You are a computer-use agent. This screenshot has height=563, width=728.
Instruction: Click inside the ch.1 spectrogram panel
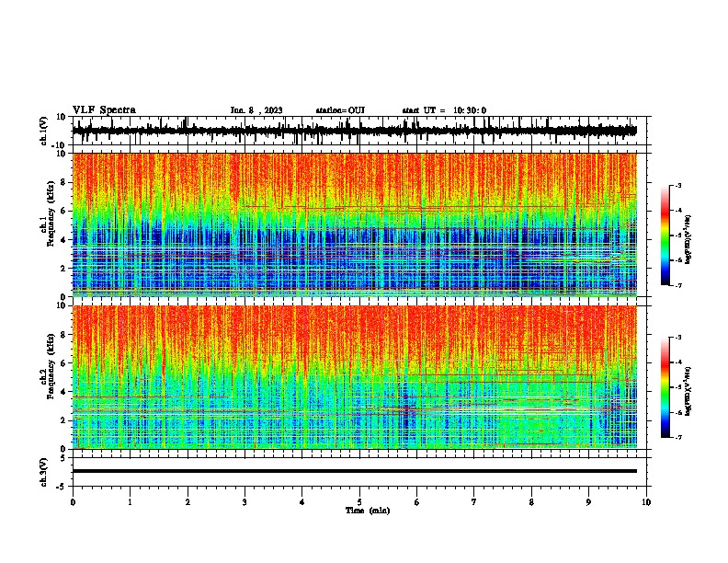(x=355, y=224)
